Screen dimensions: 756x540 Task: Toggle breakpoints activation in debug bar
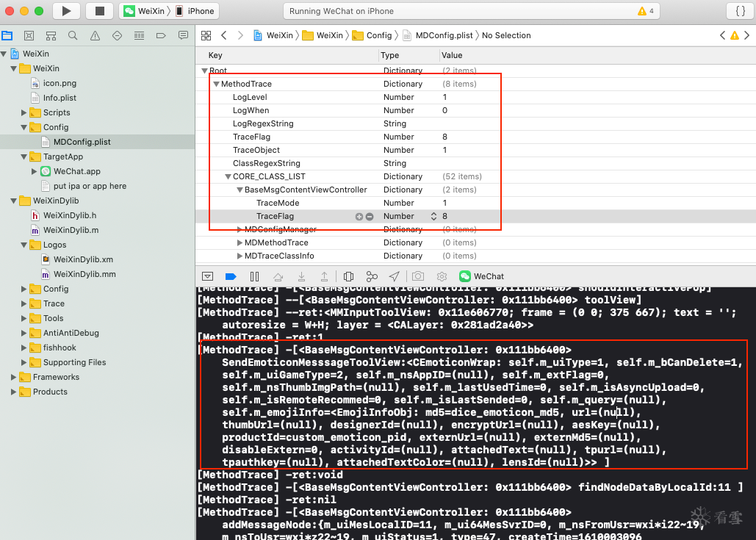pyautogui.click(x=231, y=276)
